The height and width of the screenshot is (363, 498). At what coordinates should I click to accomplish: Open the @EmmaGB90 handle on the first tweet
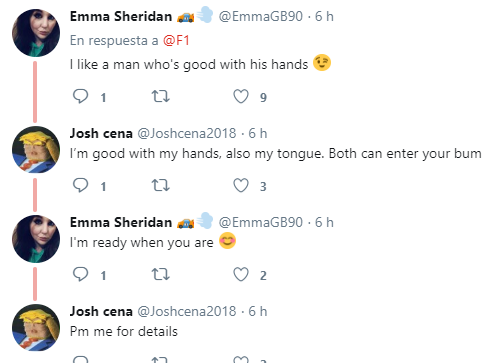261,16
